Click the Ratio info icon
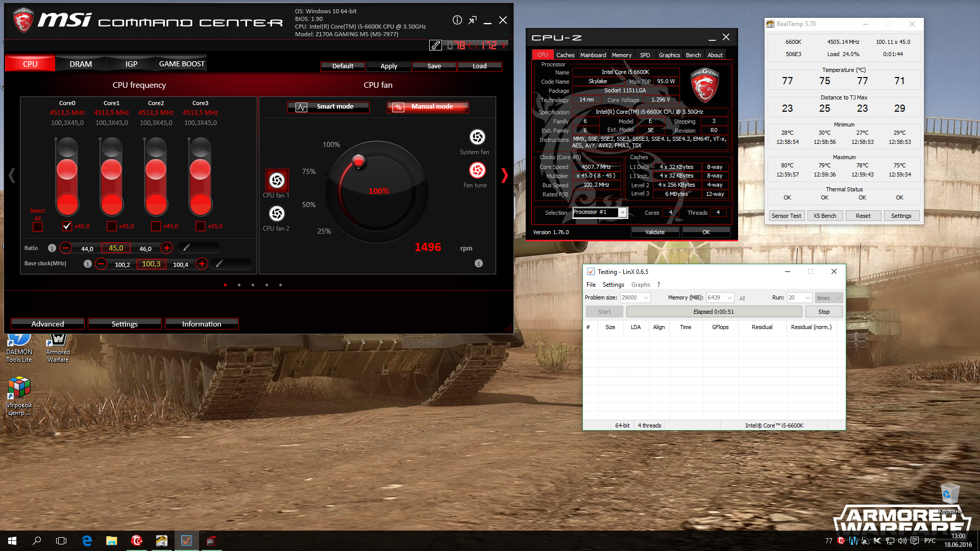This screenshot has width=980, height=551. [52, 248]
